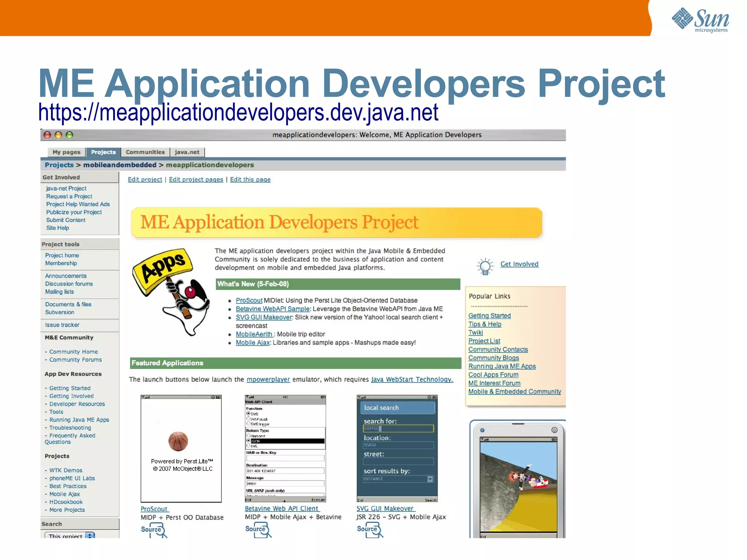Click the SVG local search thumbnail

[x=397, y=449]
